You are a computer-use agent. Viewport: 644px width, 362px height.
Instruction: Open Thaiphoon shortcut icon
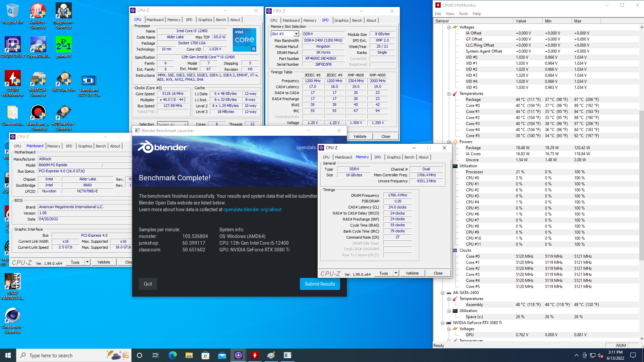pyautogui.click(x=63, y=16)
